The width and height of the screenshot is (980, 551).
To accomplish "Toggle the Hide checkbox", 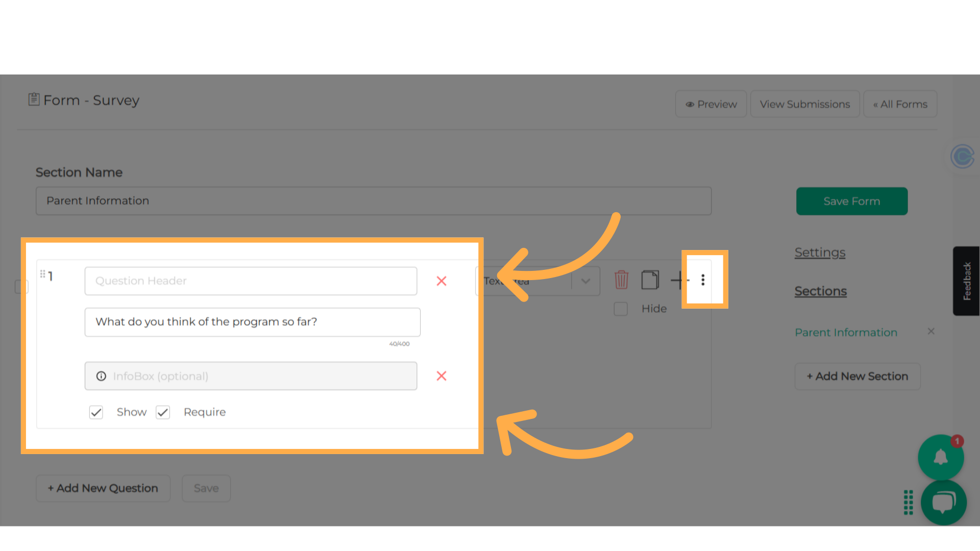I will [621, 309].
